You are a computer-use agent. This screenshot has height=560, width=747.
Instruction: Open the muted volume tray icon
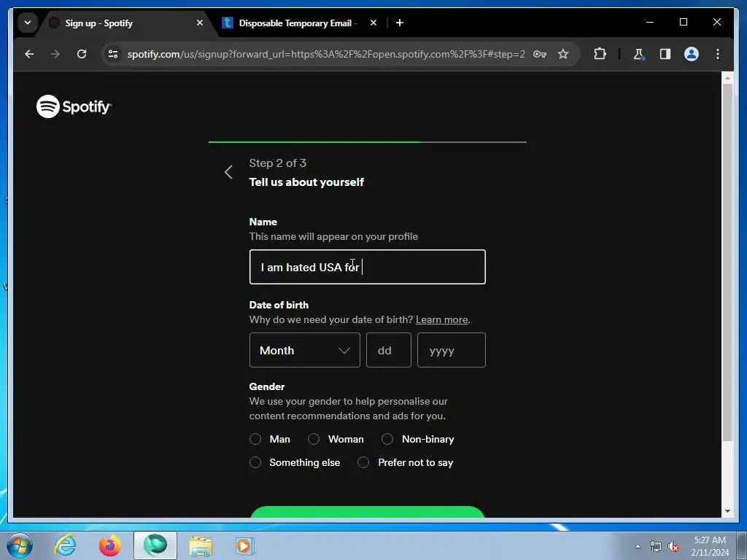coord(673,546)
